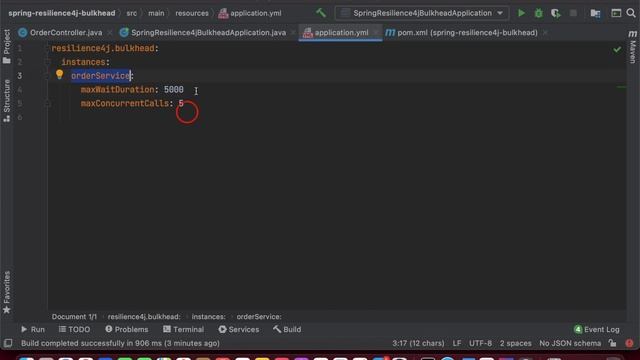Open the TODO tool window

point(74,329)
